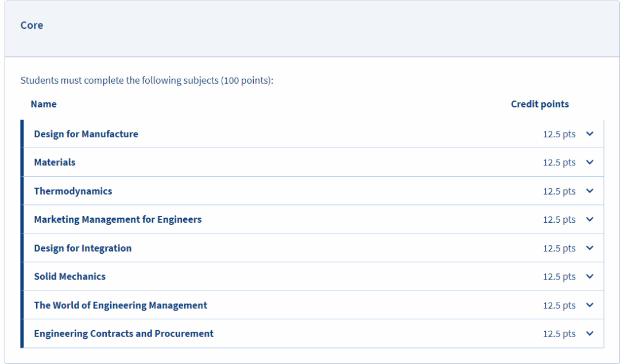Click the Name column heading
Image resolution: width=620 pixels, height=364 pixels.
(44, 104)
